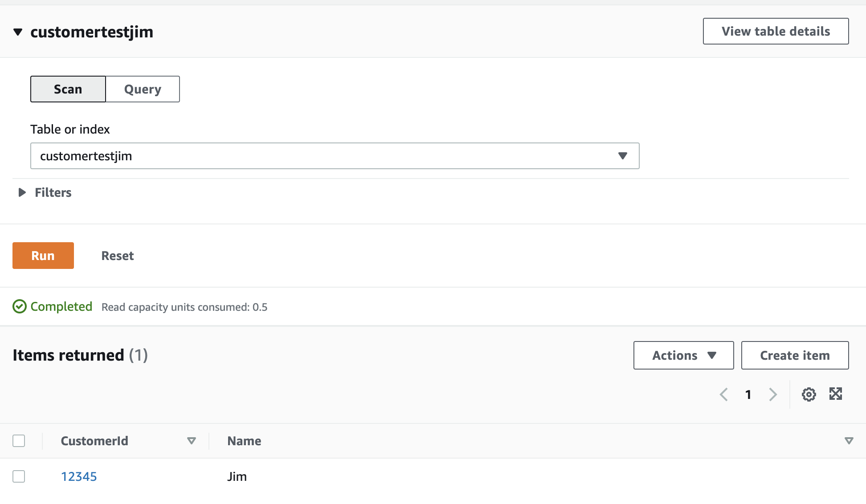866x504 pixels.
Task: Click the Name column sort arrow
Action: (x=849, y=441)
